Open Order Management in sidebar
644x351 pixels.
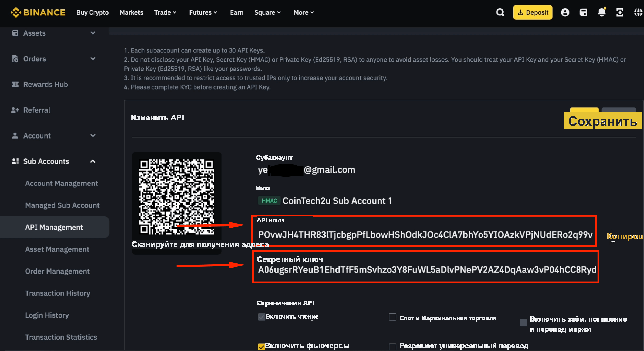point(57,271)
